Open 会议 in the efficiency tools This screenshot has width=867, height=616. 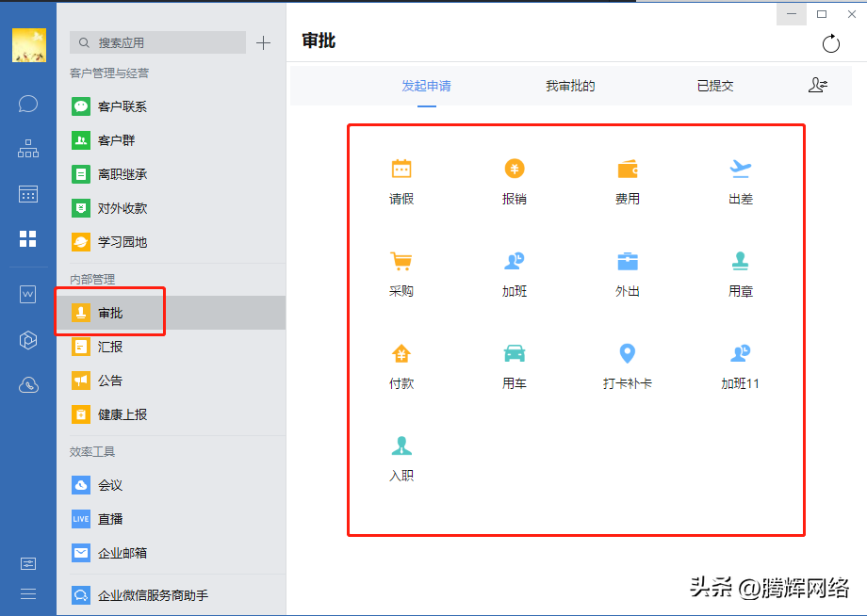point(171,485)
